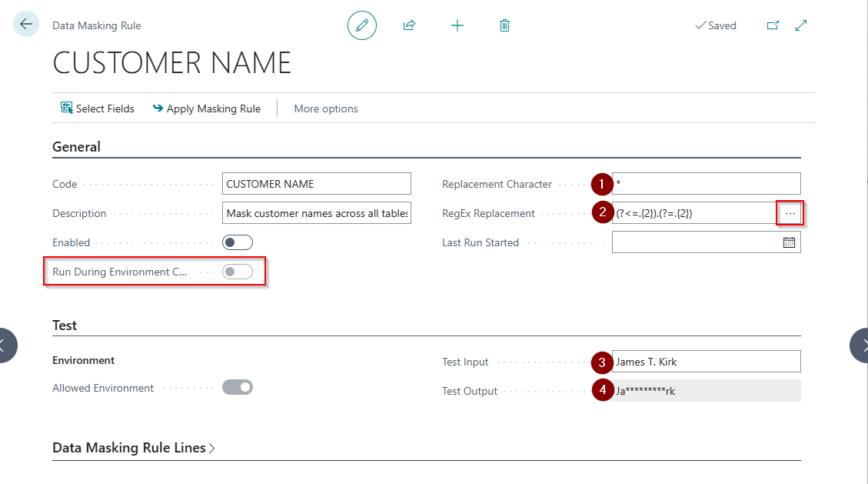Open the More options menu
The image size is (868, 484).
coord(325,108)
